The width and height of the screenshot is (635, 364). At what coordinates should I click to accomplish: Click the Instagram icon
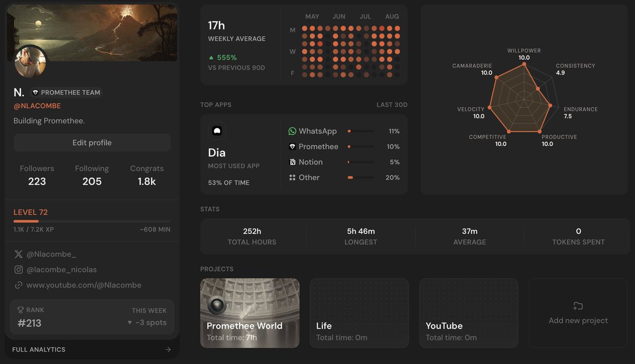(x=19, y=269)
